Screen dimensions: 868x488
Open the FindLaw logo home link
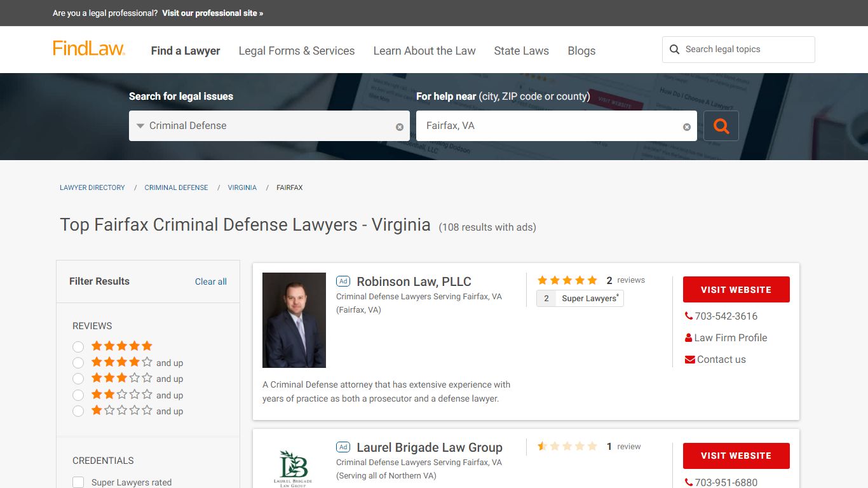pyautogui.click(x=89, y=49)
